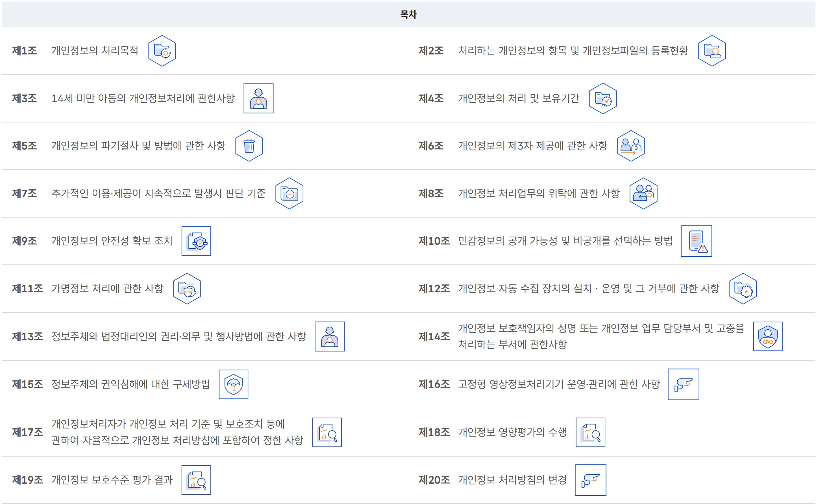The width and height of the screenshot is (816, 504).
Task: Open 개인정보의 처리 및 보유기간 link
Action: tap(518, 98)
